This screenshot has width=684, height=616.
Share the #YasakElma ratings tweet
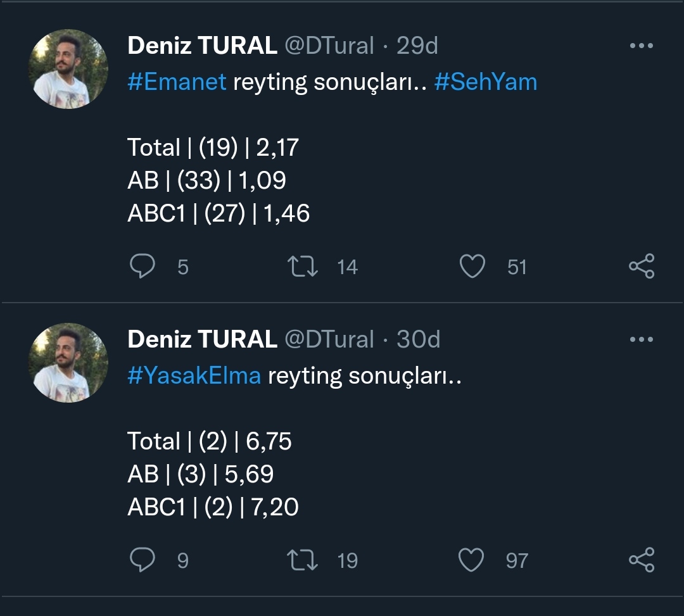coord(641,560)
